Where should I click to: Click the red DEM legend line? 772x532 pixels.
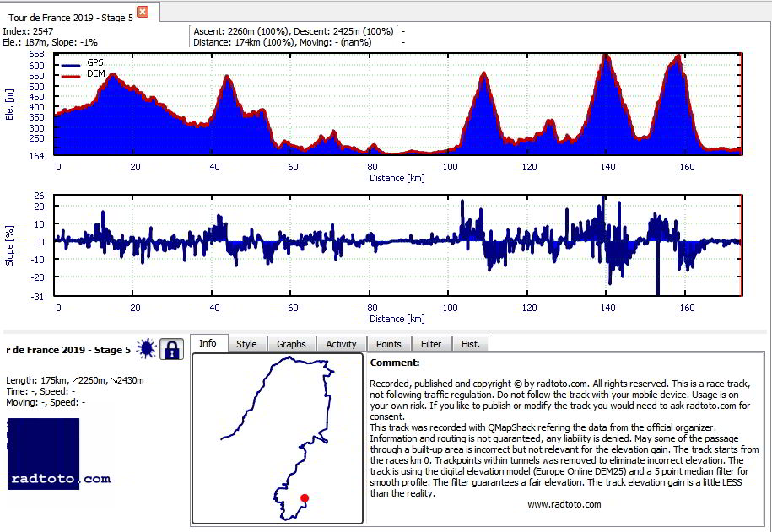coord(71,76)
